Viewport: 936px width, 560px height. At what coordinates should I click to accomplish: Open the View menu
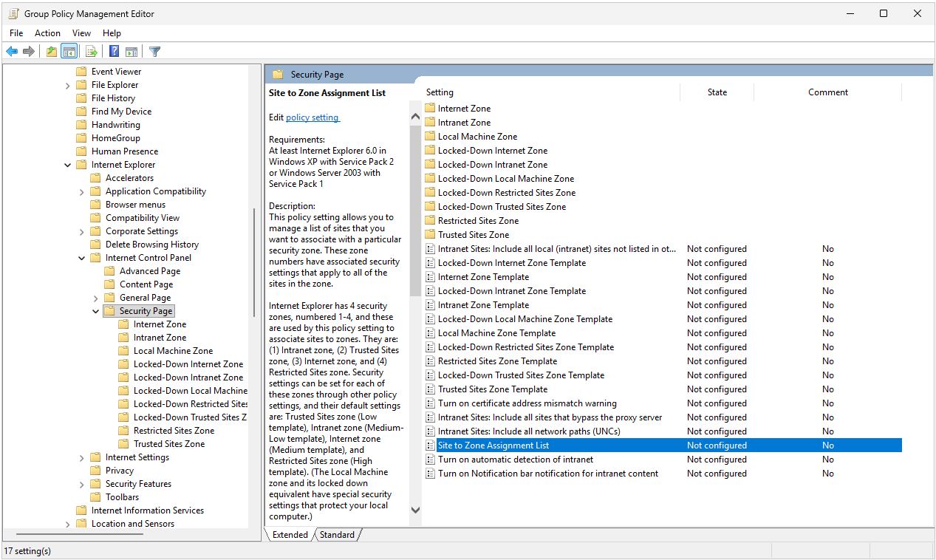[x=81, y=33]
